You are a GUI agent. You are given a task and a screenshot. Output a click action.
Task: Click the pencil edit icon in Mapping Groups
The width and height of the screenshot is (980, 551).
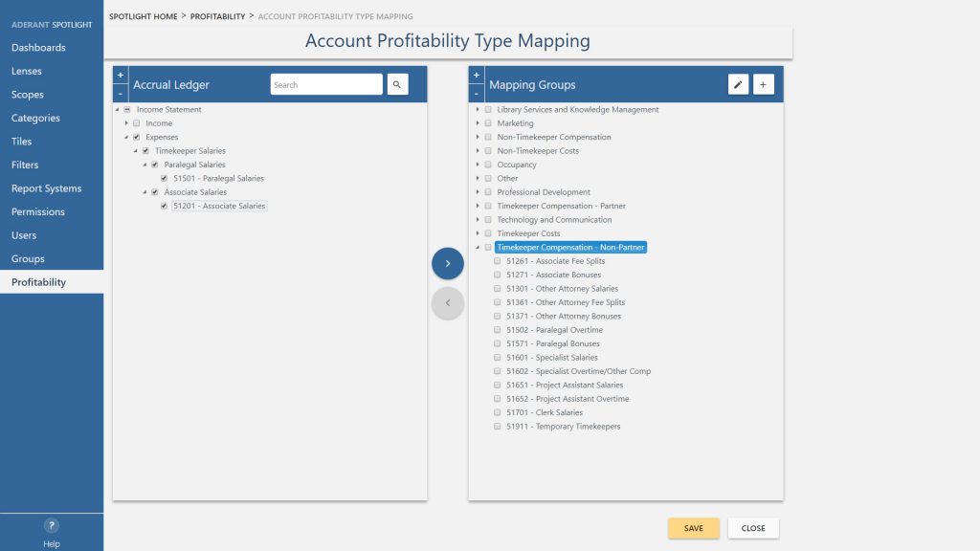point(738,85)
